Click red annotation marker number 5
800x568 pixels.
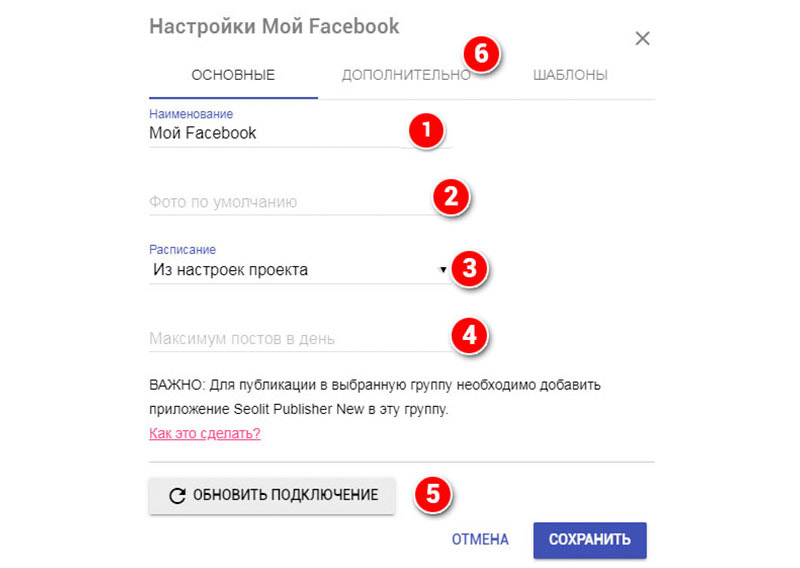(x=433, y=495)
